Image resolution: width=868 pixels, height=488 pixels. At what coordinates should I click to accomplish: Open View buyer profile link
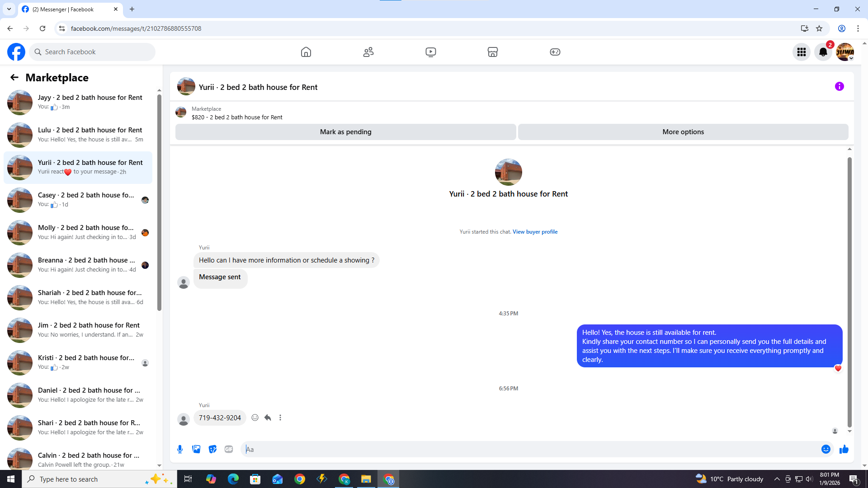pos(535,232)
